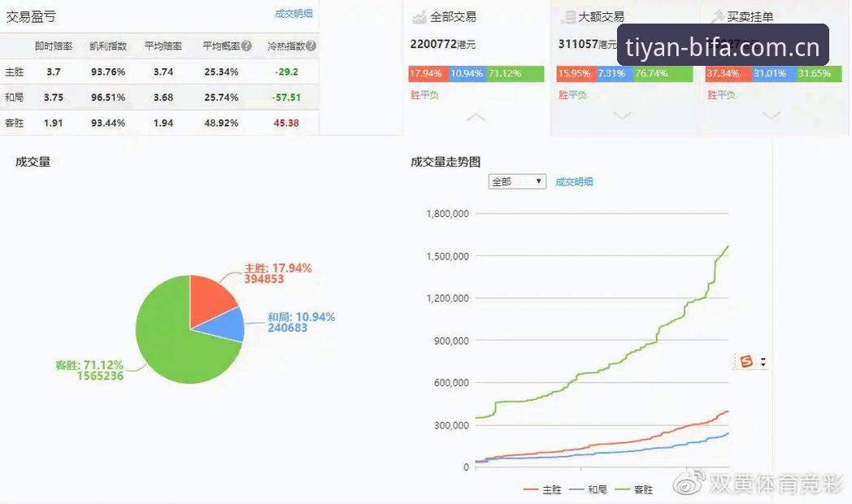Viewport: 852px width, 504px height.
Task: Click the 凯利指数 value 96.51%
Action: pyautogui.click(x=108, y=98)
